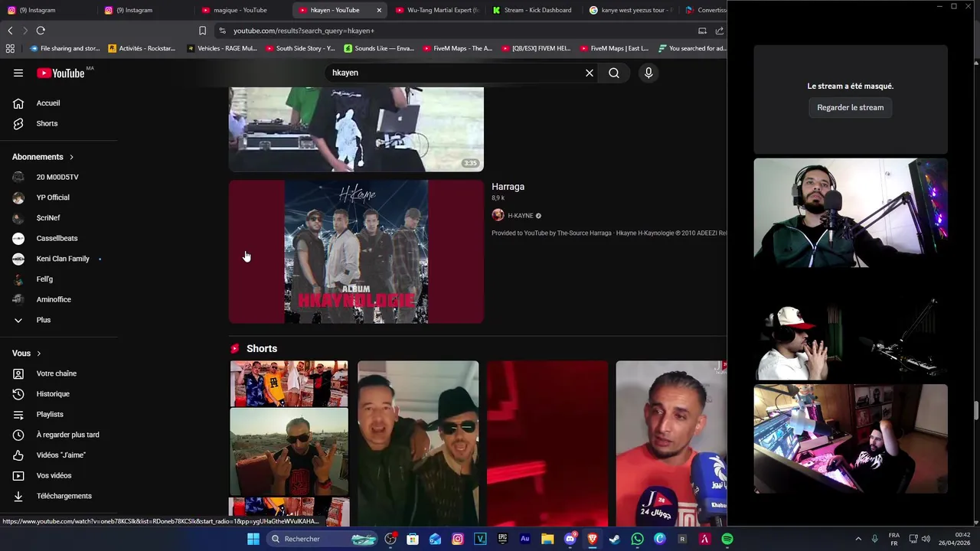Clear the search box with the X
The width and height of the screenshot is (980, 551).
[x=590, y=73]
